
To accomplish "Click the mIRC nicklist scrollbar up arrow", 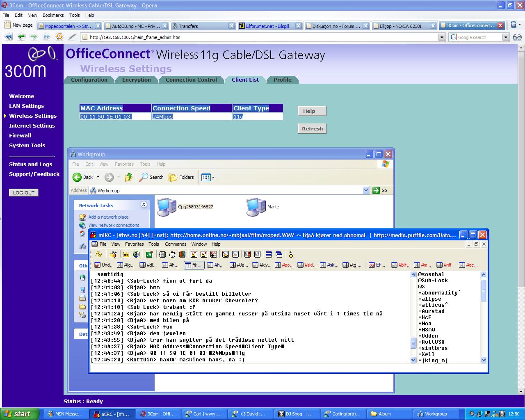I will coord(484,275).
